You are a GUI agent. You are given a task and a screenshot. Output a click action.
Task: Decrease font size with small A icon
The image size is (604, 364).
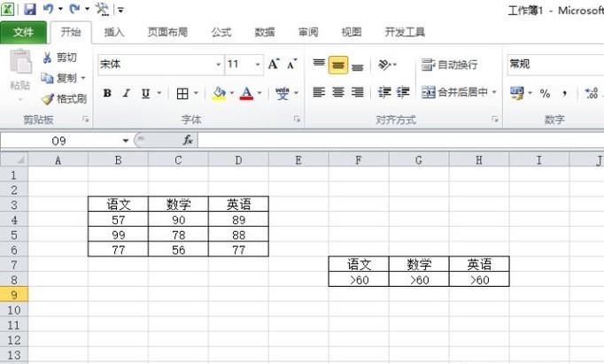pos(292,64)
